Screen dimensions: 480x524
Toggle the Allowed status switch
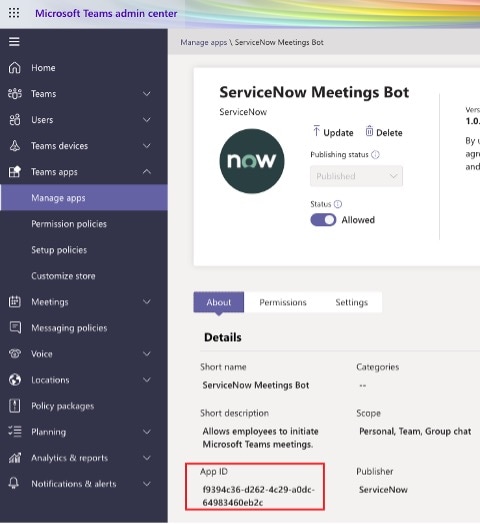(323, 220)
